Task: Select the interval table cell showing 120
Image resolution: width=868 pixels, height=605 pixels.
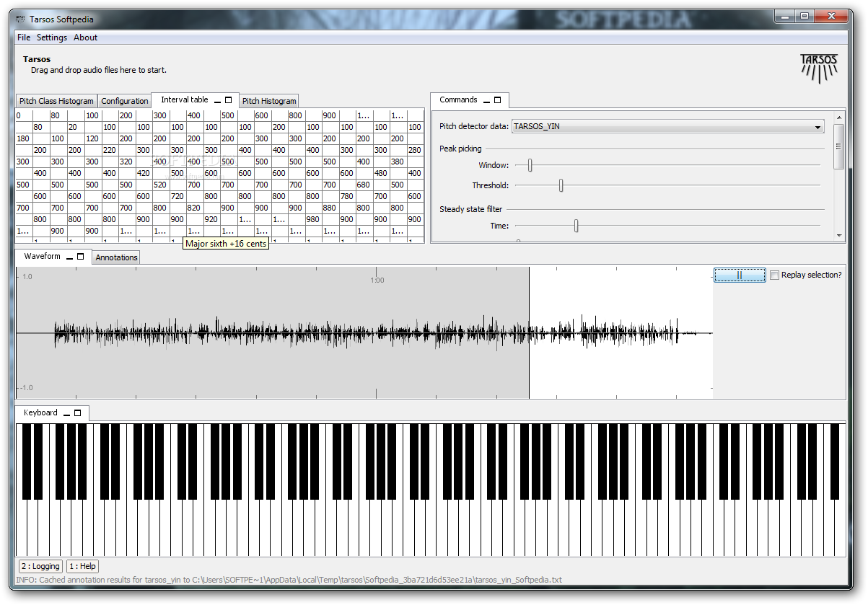Action: (x=92, y=138)
